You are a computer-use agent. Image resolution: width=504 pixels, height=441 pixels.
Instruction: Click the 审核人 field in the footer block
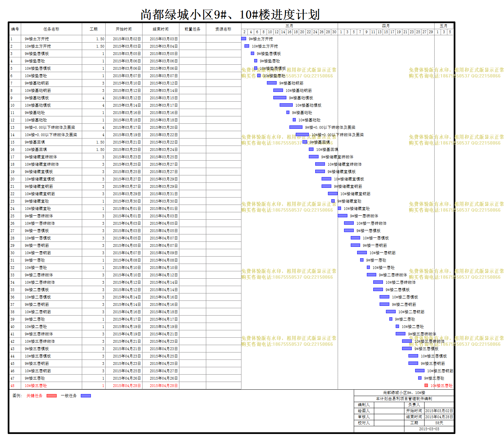389,417
